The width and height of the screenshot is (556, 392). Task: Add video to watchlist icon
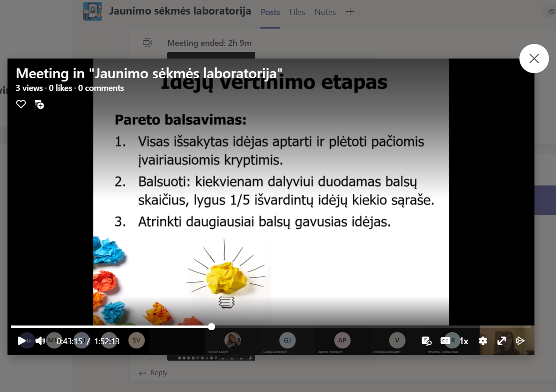(39, 104)
